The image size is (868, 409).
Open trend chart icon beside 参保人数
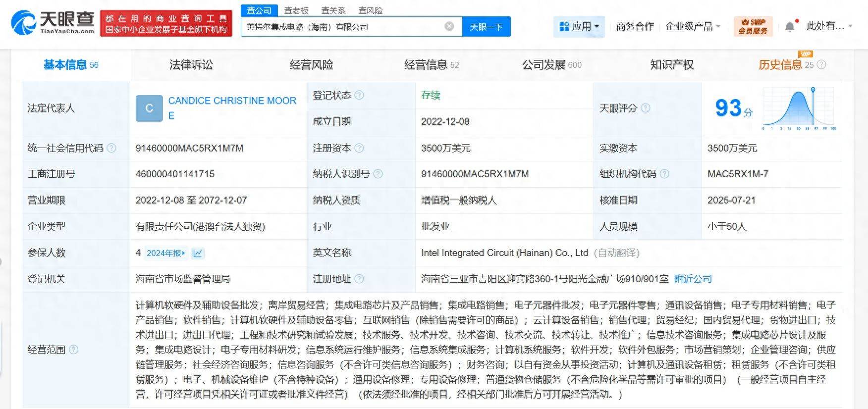pyautogui.click(x=198, y=253)
